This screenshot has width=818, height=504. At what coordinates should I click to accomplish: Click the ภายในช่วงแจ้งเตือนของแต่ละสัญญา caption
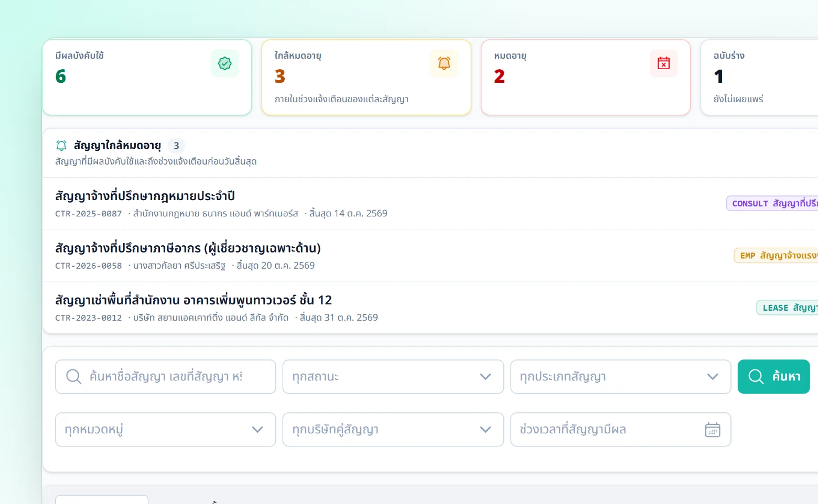click(x=341, y=99)
